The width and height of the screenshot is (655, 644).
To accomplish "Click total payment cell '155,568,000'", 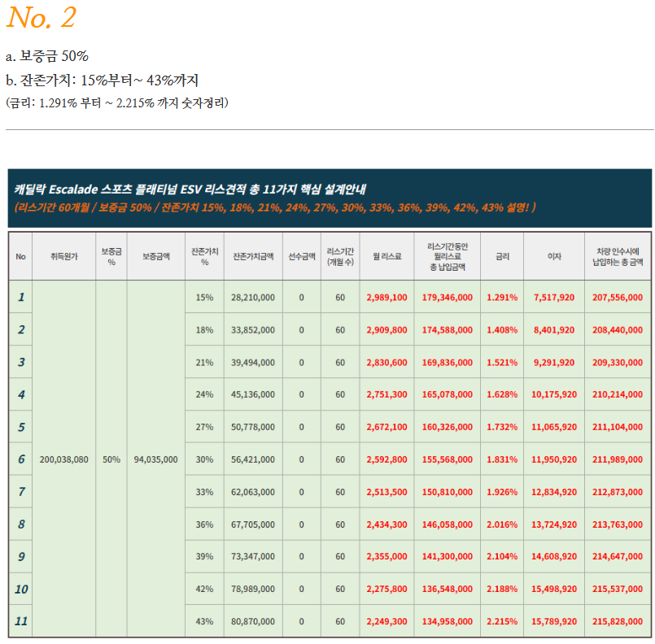I will pyautogui.click(x=448, y=459).
